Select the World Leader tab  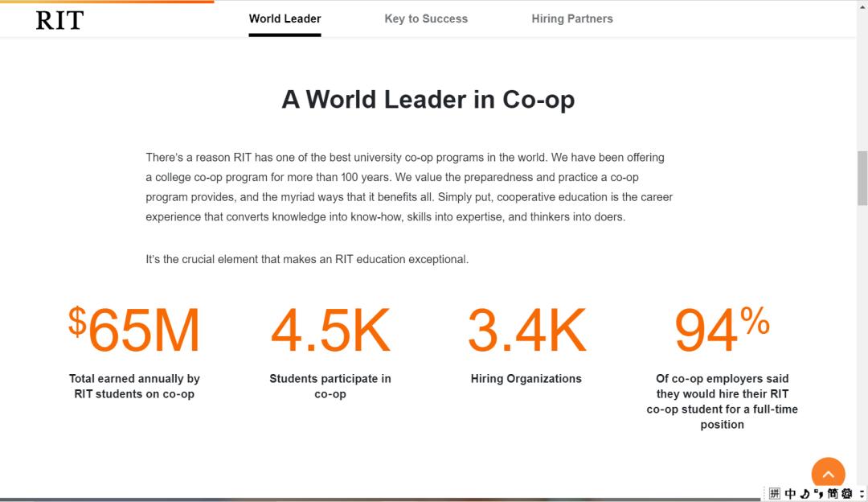(285, 19)
